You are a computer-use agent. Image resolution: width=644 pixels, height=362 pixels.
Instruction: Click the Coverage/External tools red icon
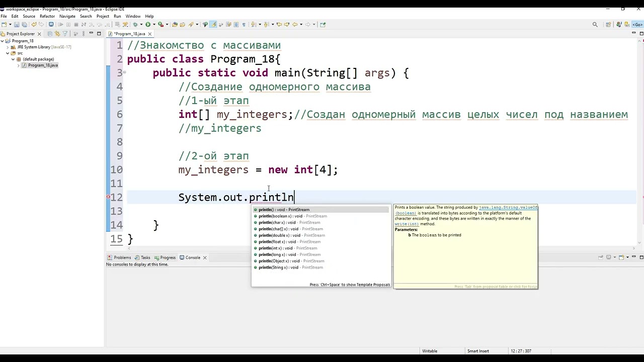(x=160, y=24)
